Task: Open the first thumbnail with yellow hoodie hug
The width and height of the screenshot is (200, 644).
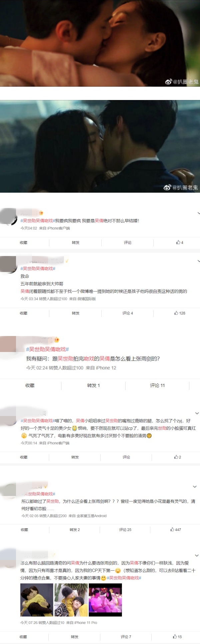Action: click(x=37, y=600)
